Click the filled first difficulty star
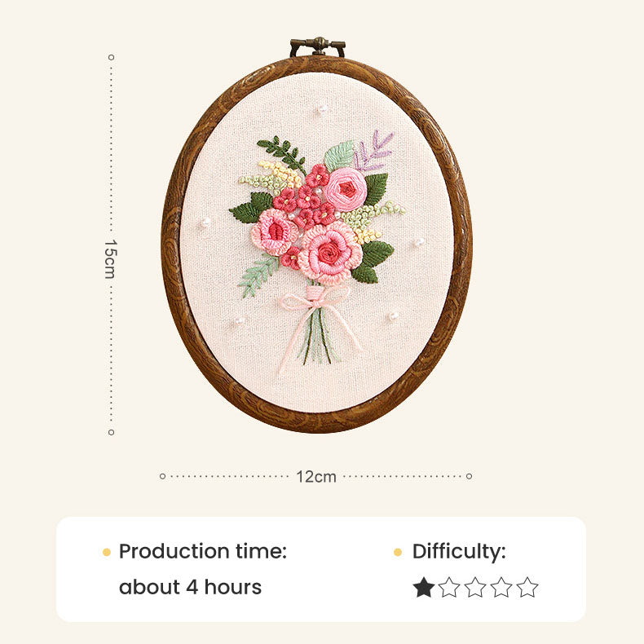The height and width of the screenshot is (644, 644). 423,587
